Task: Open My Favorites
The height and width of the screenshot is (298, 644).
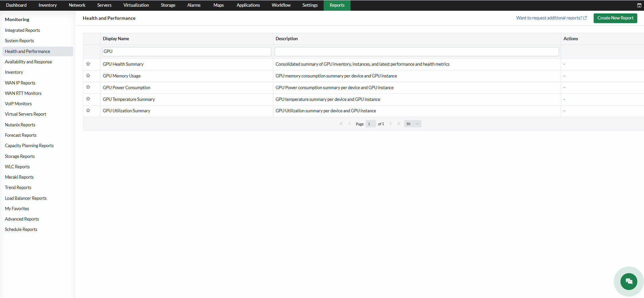Action: [x=17, y=208]
